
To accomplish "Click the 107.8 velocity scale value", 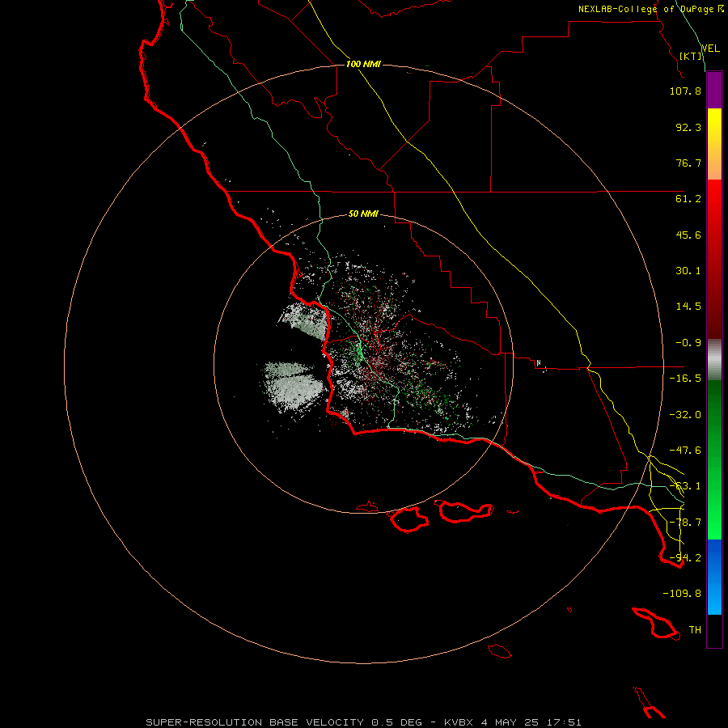I will coord(685,91).
